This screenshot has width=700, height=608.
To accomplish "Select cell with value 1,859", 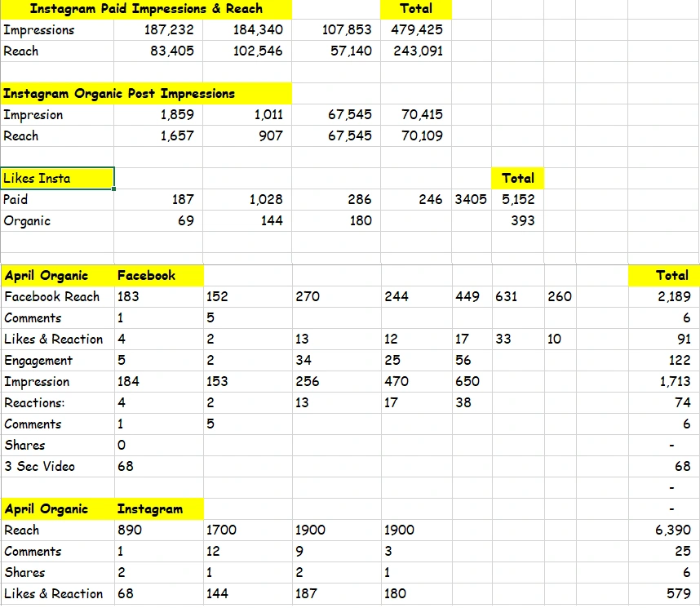I will [158, 115].
